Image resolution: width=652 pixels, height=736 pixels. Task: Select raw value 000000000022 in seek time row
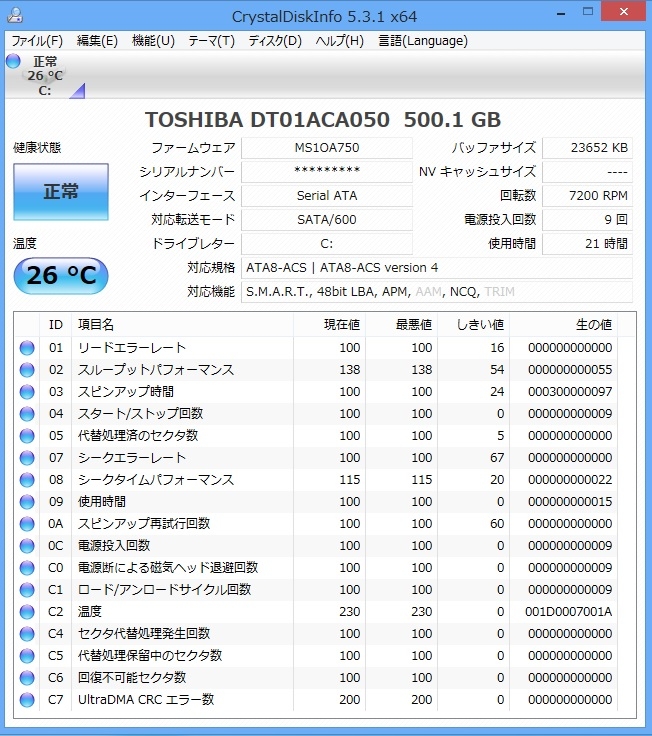pyautogui.click(x=570, y=480)
